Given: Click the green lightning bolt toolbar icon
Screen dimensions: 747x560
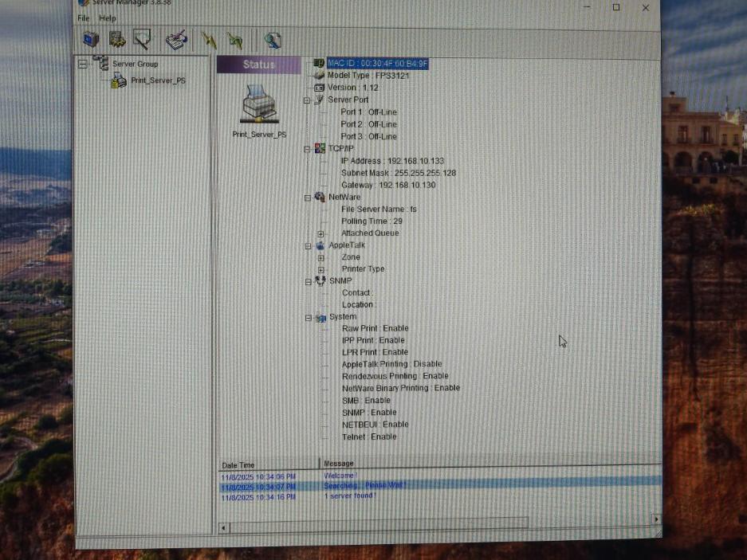Looking at the screenshot, I should coord(234,40).
